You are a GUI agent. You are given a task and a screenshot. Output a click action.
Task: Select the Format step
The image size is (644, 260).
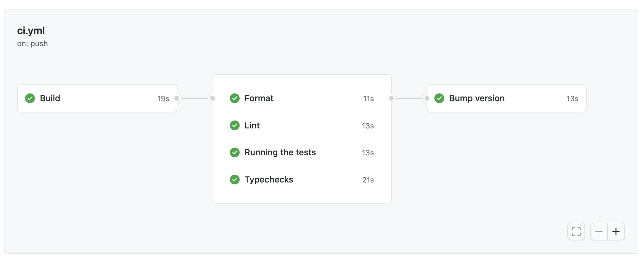tap(259, 98)
